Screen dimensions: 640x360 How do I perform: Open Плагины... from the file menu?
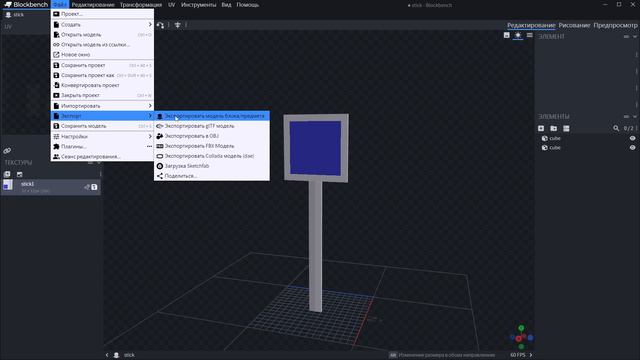point(102,147)
